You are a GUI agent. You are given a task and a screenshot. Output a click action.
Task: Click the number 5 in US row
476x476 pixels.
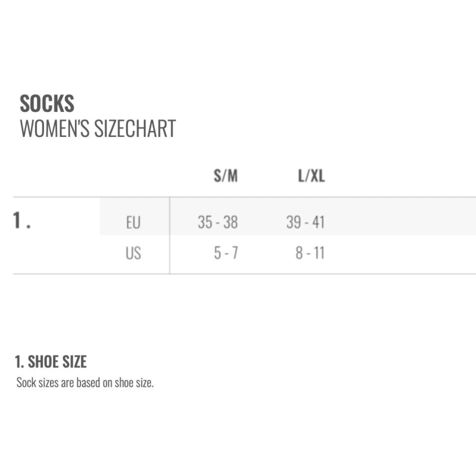pyautogui.click(x=217, y=253)
